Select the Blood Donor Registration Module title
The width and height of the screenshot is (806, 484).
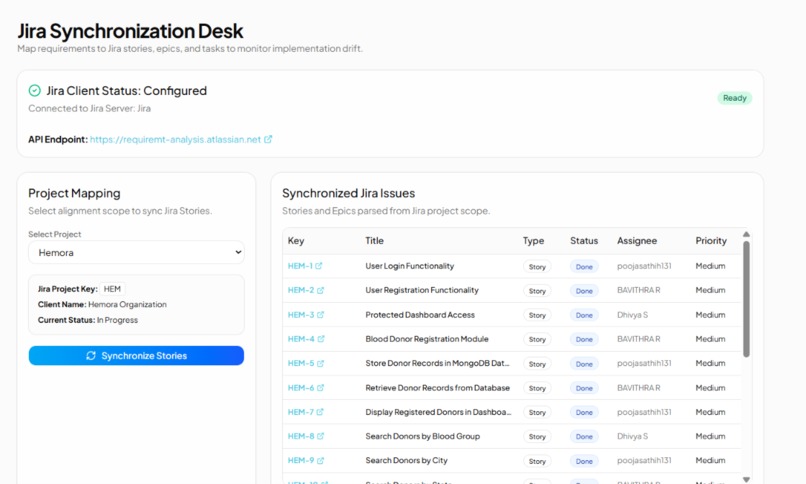click(427, 339)
